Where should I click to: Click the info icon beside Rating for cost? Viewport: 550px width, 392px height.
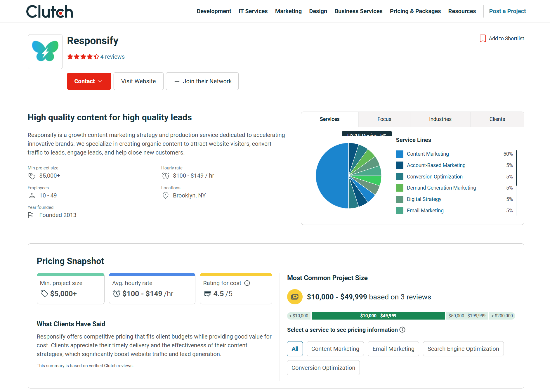point(247,283)
